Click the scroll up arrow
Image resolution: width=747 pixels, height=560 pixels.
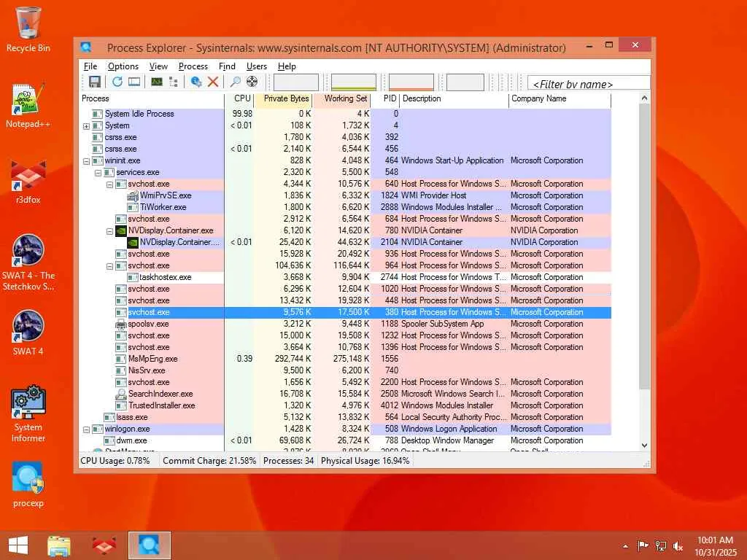pos(644,98)
